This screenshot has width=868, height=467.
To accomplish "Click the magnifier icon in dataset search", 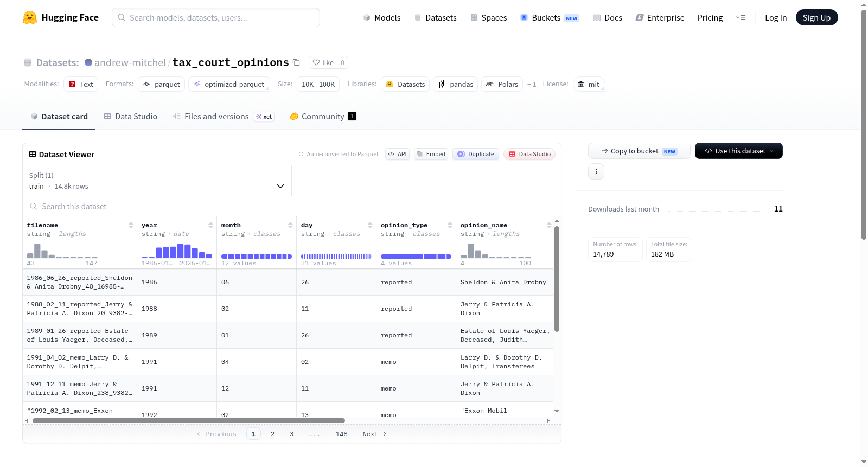I will pos(34,206).
